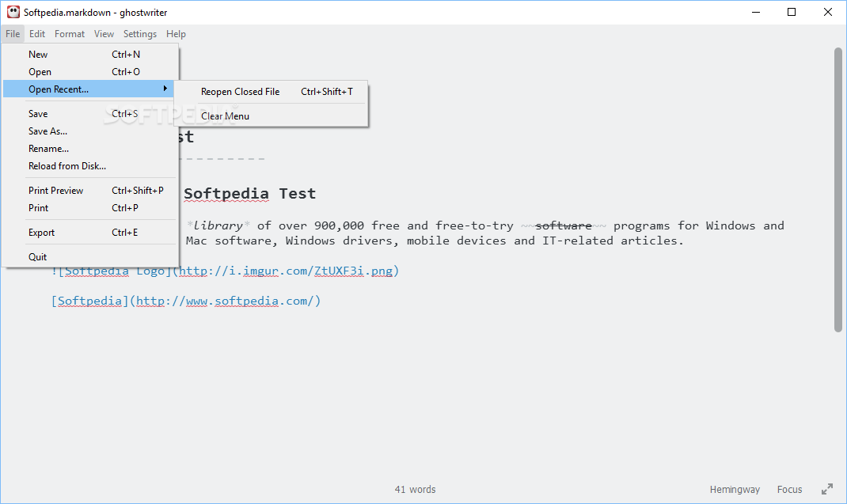Image resolution: width=847 pixels, height=504 pixels.
Task: Expand the Open Recent... submenu
Action: point(89,89)
